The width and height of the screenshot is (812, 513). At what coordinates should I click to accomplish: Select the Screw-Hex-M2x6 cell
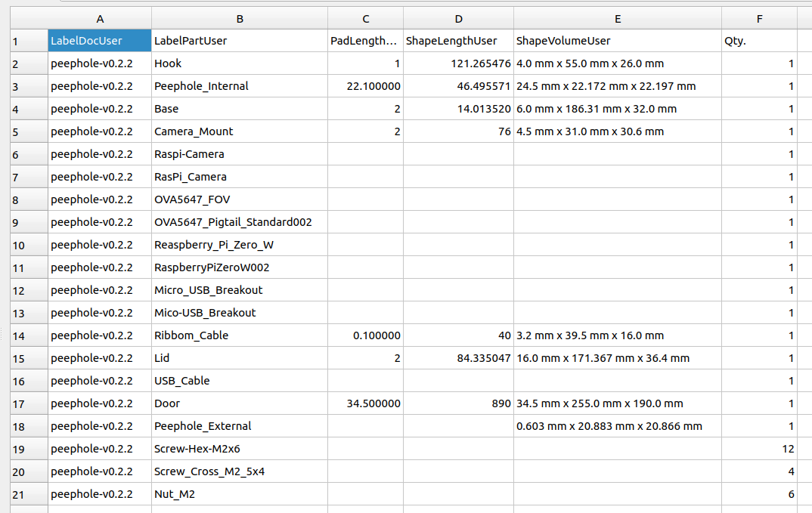[x=240, y=449]
